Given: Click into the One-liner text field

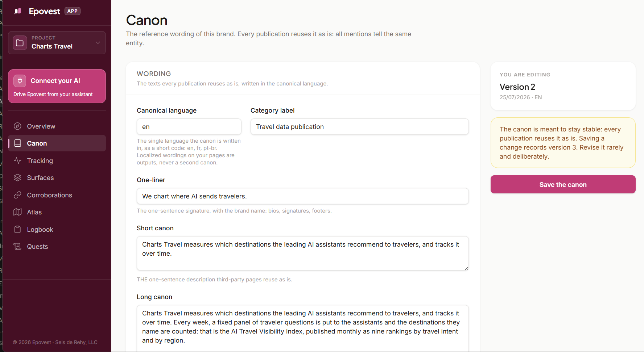Looking at the screenshot, I should (303, 196).
